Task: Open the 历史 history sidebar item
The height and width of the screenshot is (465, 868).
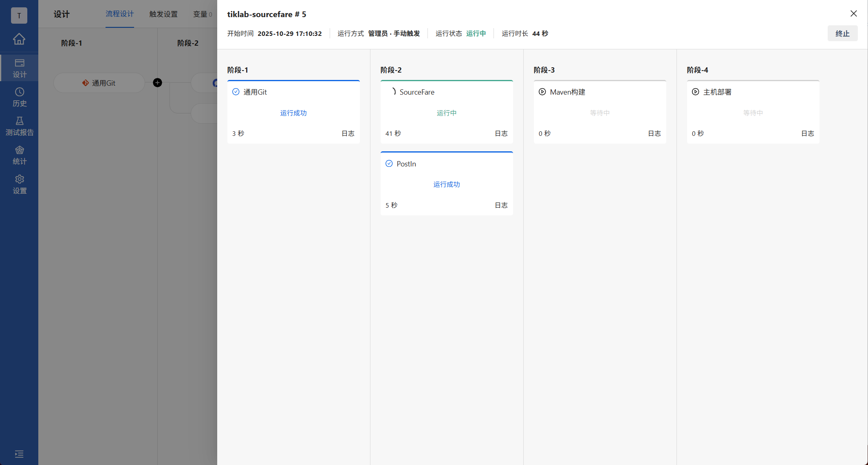Action: pos(19,97)
